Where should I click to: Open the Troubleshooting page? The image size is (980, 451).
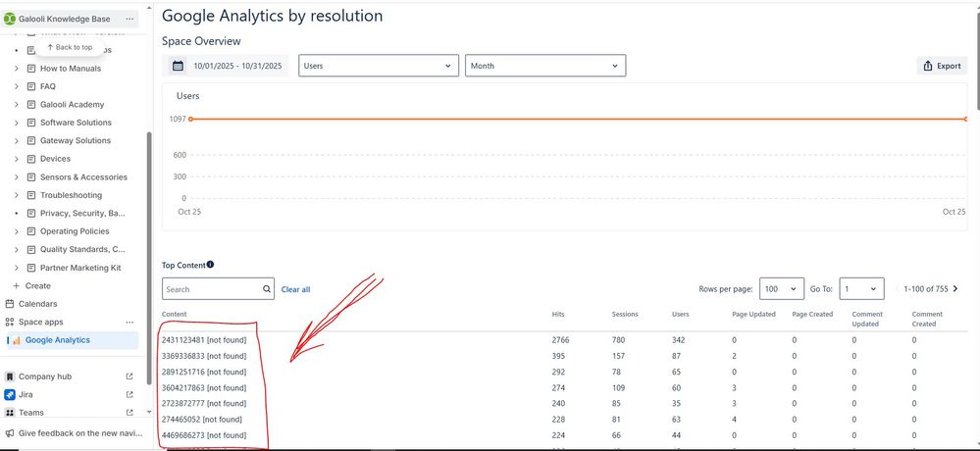(72, 195)
